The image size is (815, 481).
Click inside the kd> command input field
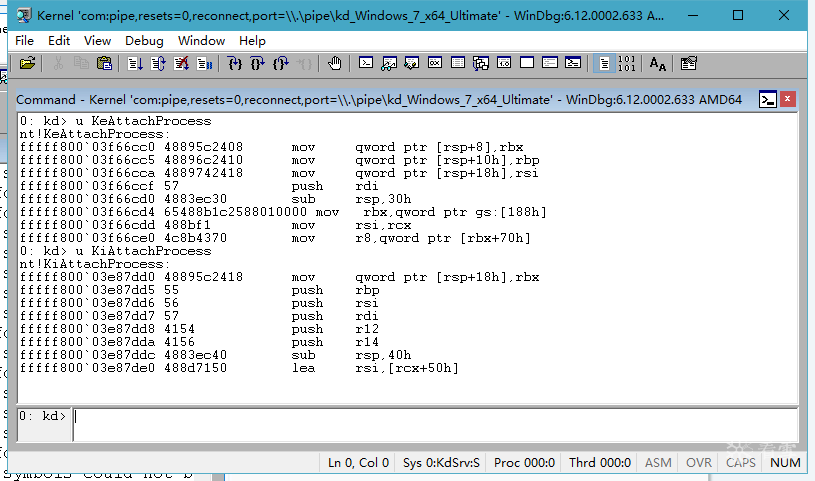click(x=435, y=424)
